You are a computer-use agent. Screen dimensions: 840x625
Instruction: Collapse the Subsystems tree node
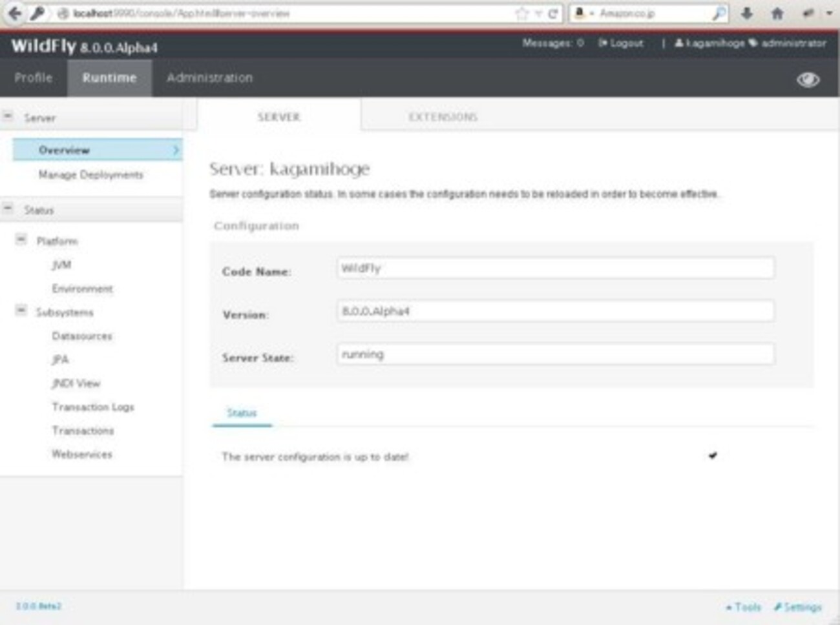tap(21, 311)
